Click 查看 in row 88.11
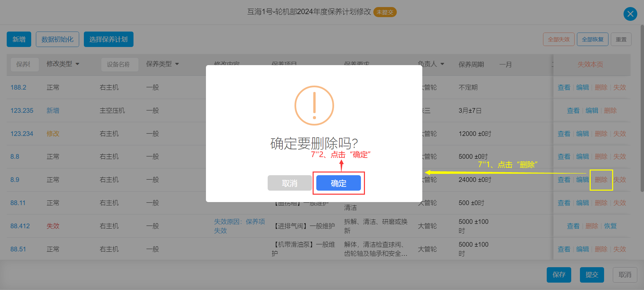 [x=564, y=203]
